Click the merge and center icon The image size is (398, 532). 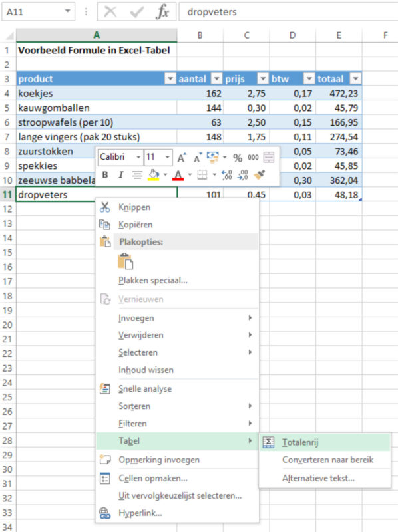click(x=269, y=157)
